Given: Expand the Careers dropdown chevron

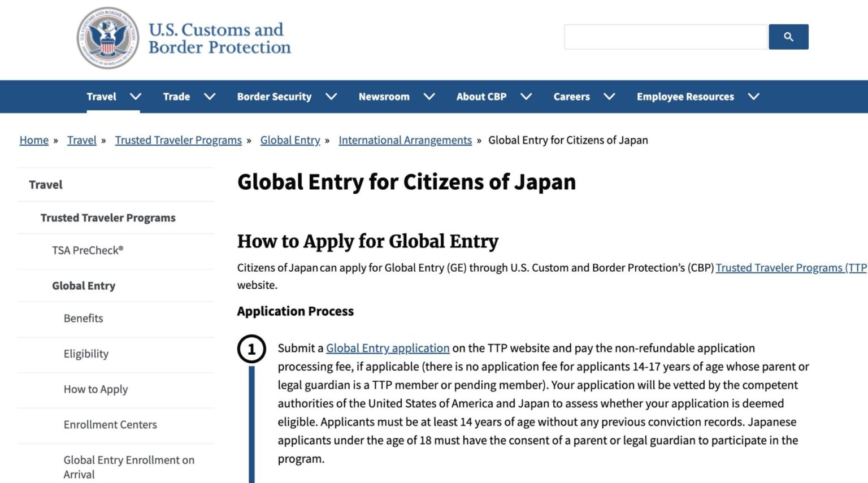Looking at the screenshot, I should [610, 97].
